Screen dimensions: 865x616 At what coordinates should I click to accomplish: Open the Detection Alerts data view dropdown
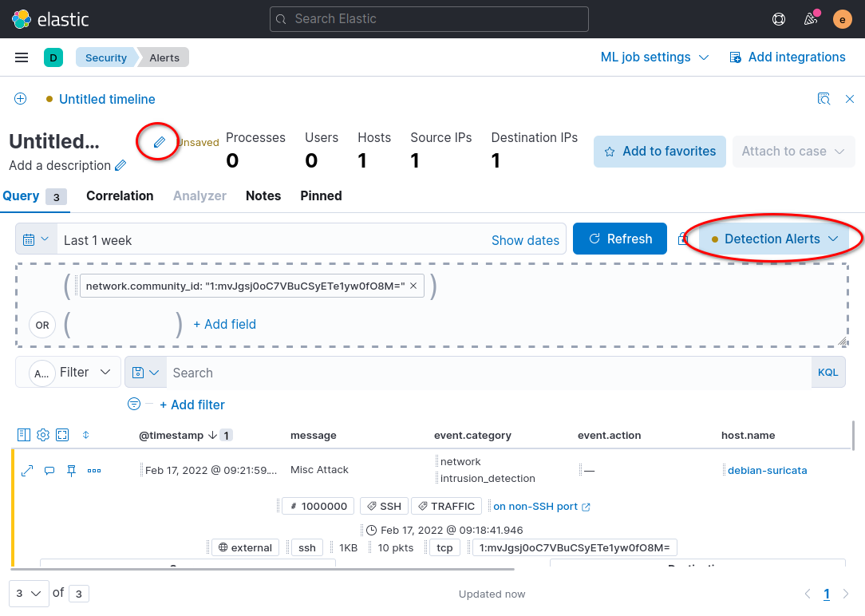pos(775,239)
